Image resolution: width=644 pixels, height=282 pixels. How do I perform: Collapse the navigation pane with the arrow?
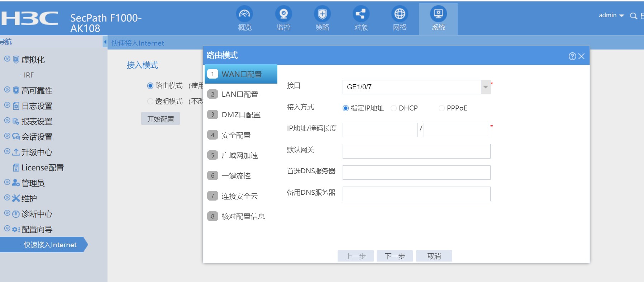105,42
